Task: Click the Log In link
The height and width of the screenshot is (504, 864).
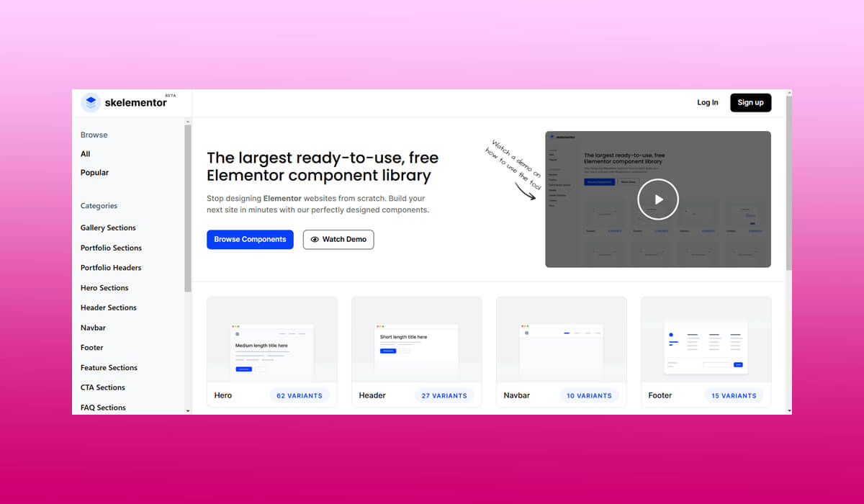Action: (708, 102)
